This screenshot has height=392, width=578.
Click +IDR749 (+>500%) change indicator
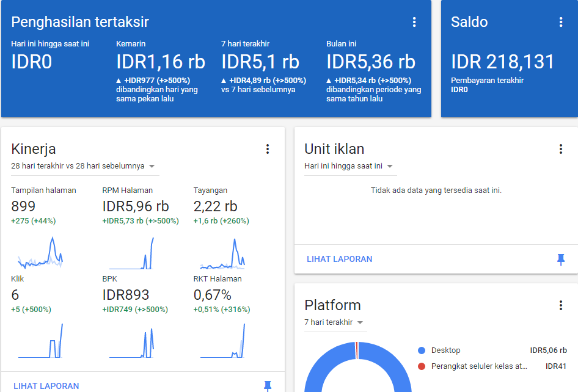(135, 309)
